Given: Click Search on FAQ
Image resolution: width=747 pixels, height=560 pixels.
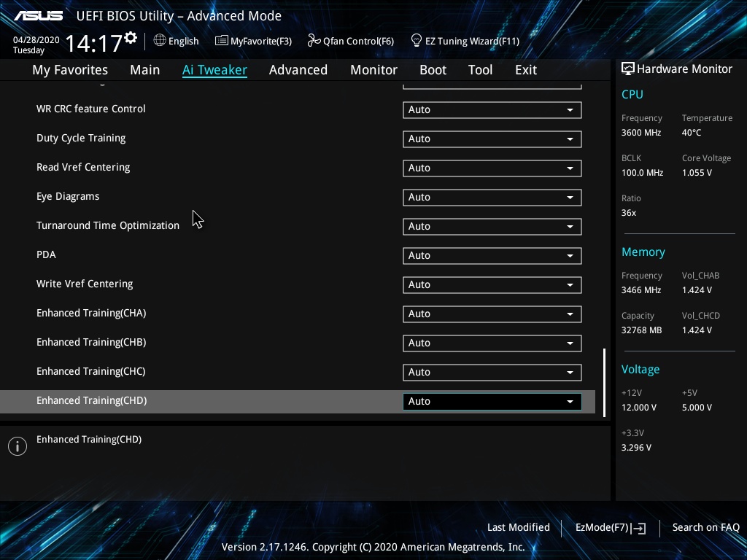Looking at the screenshot, I should click(x=705, y=528).
